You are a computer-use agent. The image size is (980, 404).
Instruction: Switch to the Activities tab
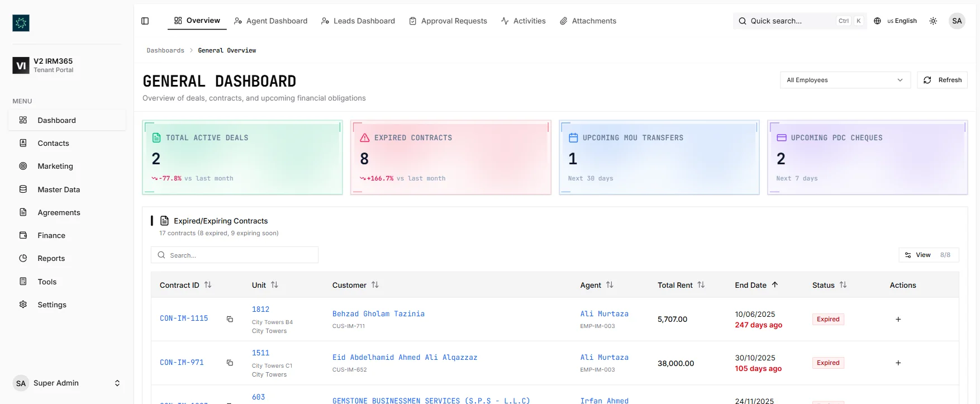pyautogui.click(x=524, y=21)
